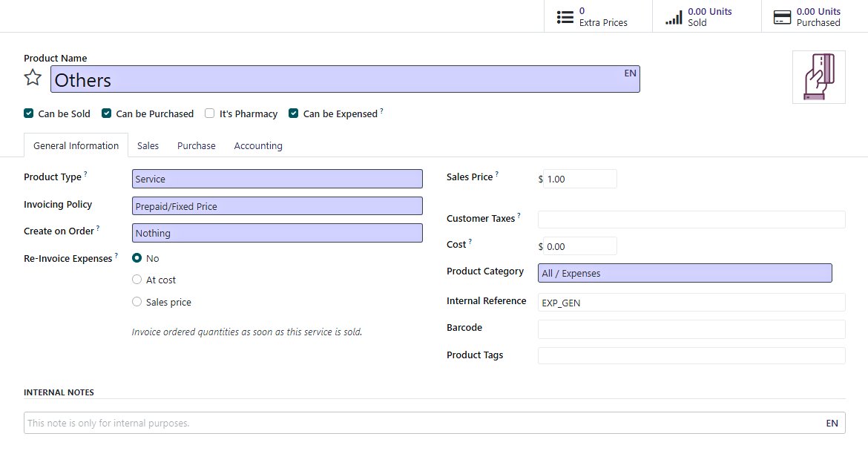The width and height of the screenshot is (868, 471).
Task: Uncheck the Can be Expensed checkbox
Action: 294,113
